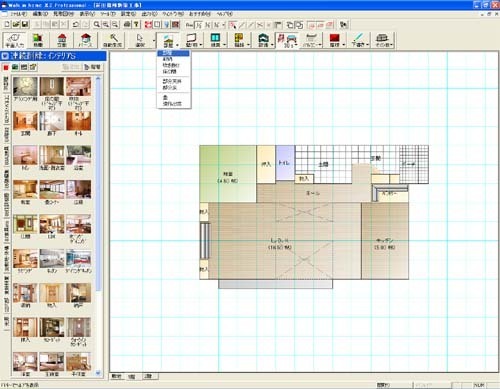Viewport: 500px width, 389px height.
Task: Click the red square icon in palette header
Action: click(x=6, y=68)
